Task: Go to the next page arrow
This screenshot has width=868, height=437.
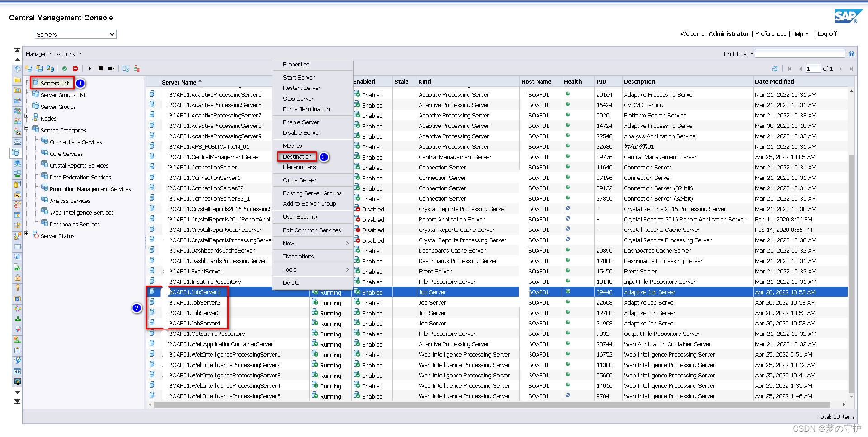Action: coord(840,69)
